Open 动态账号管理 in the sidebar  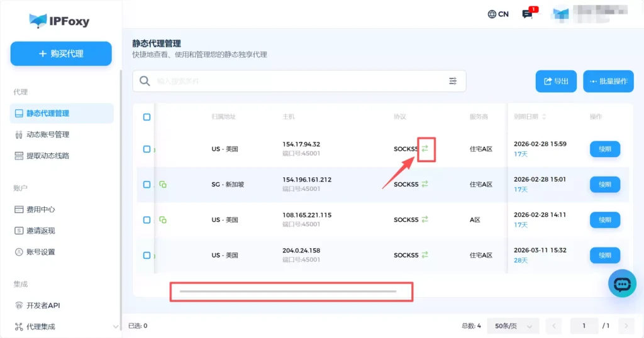(x=48, y=134)
